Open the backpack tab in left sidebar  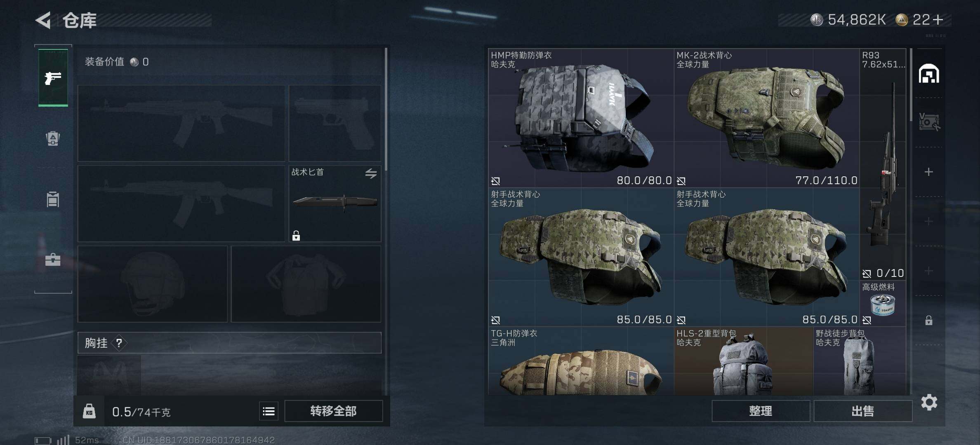pyautogui.click(x=53, y=138)
